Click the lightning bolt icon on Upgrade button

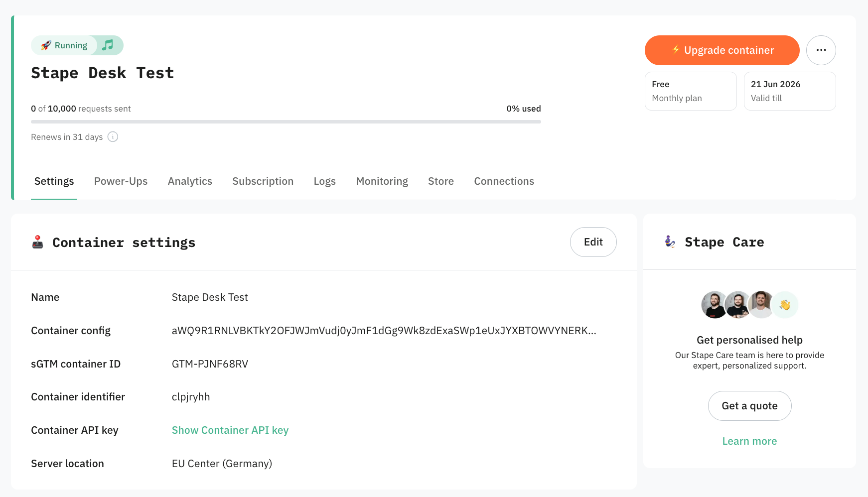click(676, 50)
